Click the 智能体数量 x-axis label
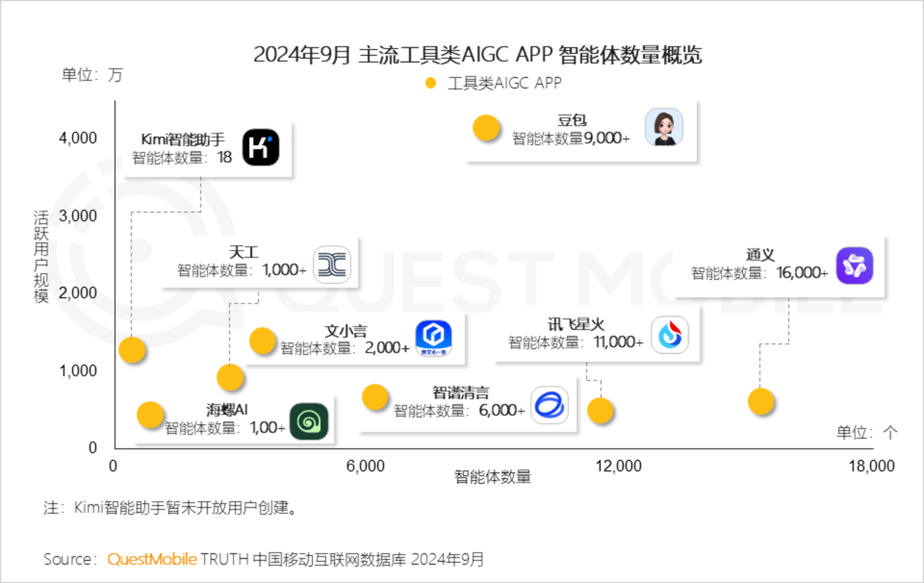 click(492, 477)
